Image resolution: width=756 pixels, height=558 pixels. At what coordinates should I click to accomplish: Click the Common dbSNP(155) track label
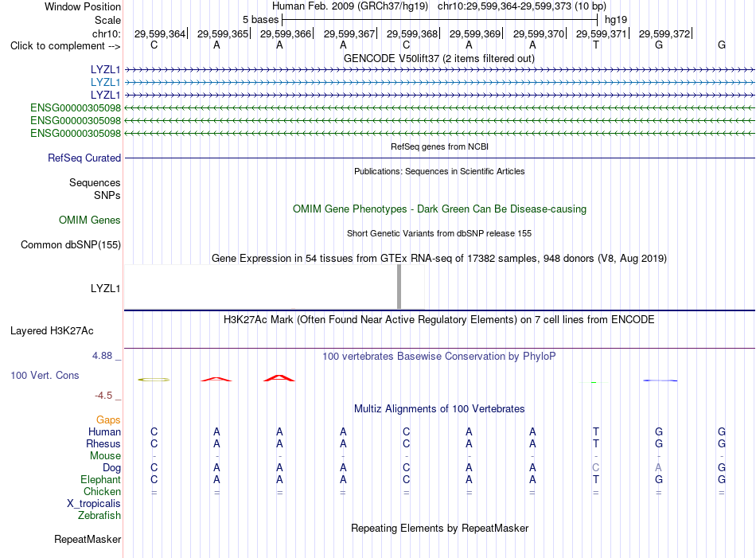71,244
